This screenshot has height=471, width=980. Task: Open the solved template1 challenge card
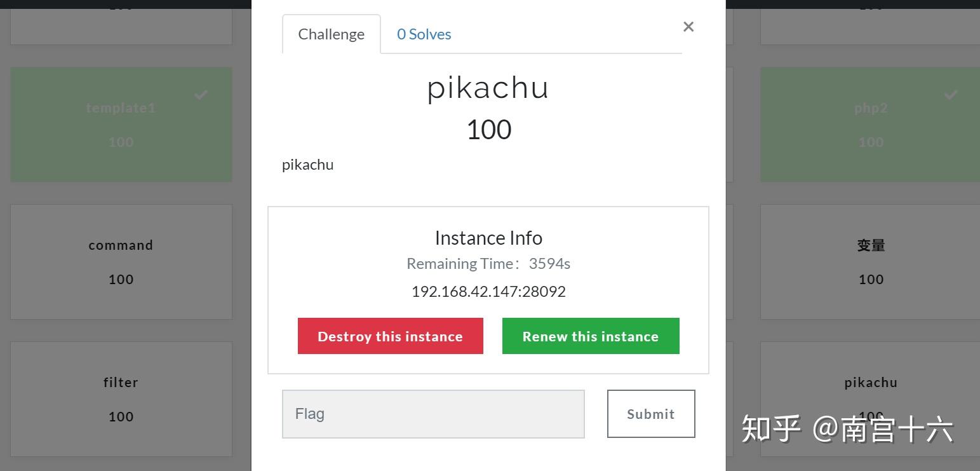[x=121, y=125]
